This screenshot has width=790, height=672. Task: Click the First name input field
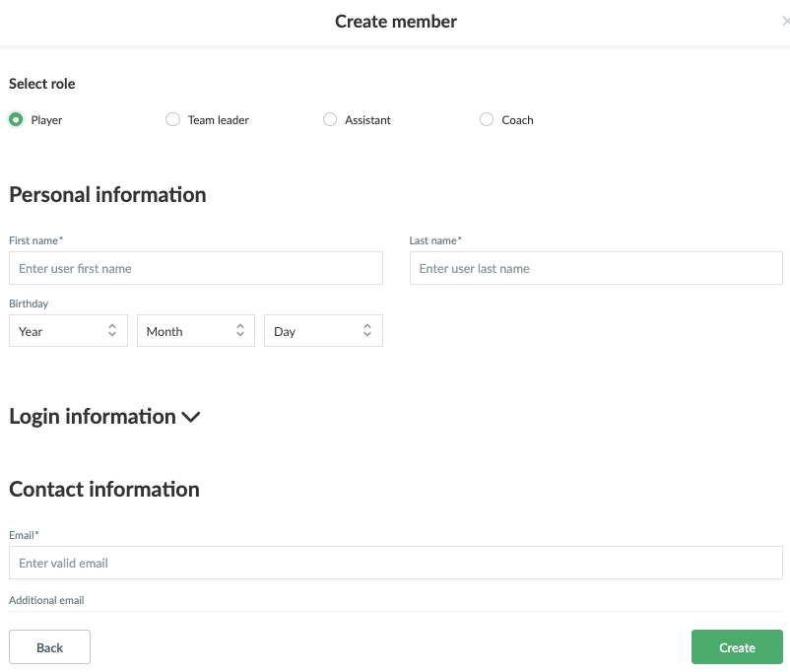(196, 268)
